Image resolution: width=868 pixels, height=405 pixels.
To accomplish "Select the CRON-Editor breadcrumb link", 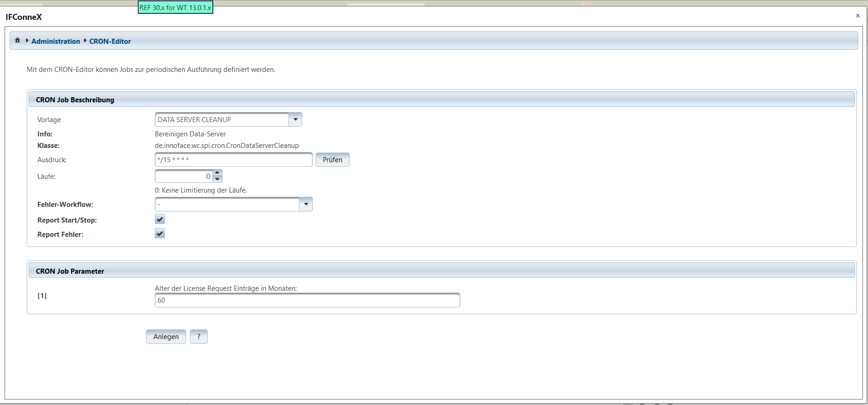I will tap(110, 41).
